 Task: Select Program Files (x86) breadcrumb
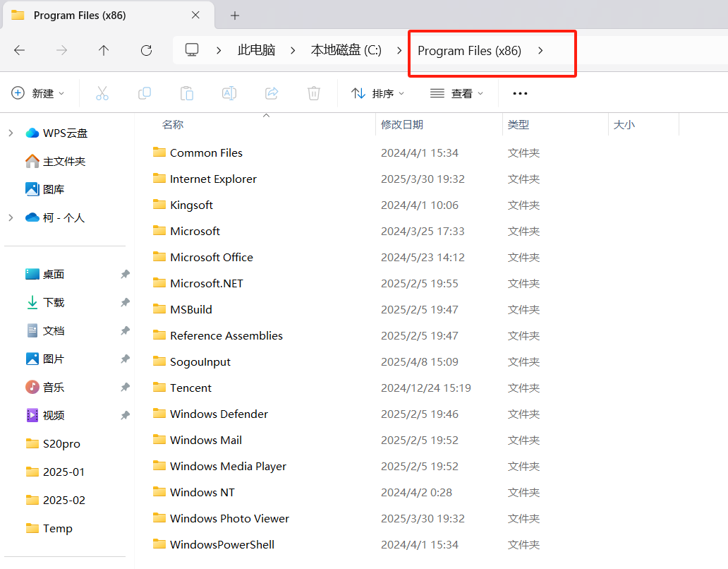[x=469, y=51]
